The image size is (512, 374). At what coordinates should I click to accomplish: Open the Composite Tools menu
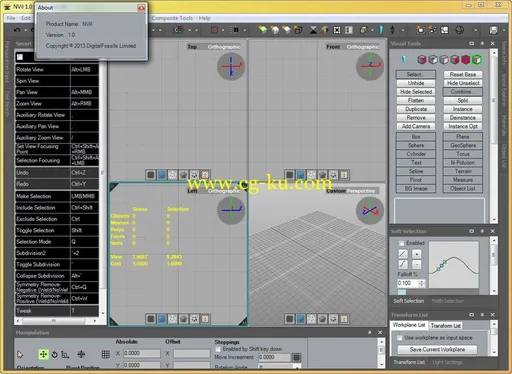pos(172,18)
